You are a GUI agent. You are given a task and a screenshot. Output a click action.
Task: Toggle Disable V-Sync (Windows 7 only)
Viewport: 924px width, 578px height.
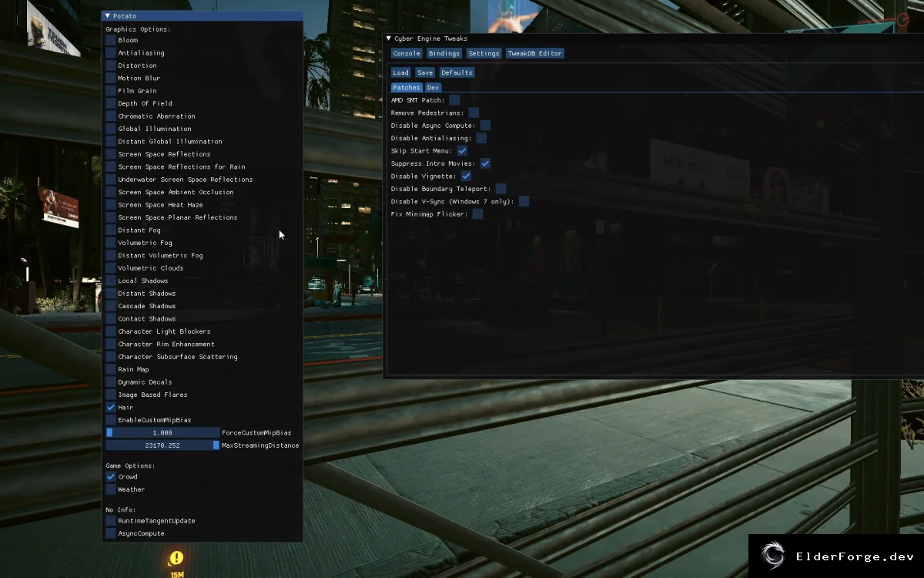coord(524,201)
